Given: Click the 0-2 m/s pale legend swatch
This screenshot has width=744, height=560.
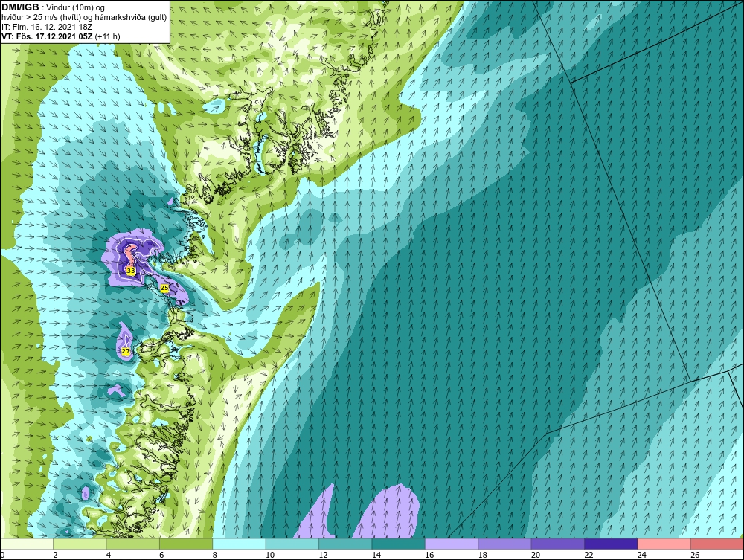Looking at the screenshot, I should (x=27, y=544).
